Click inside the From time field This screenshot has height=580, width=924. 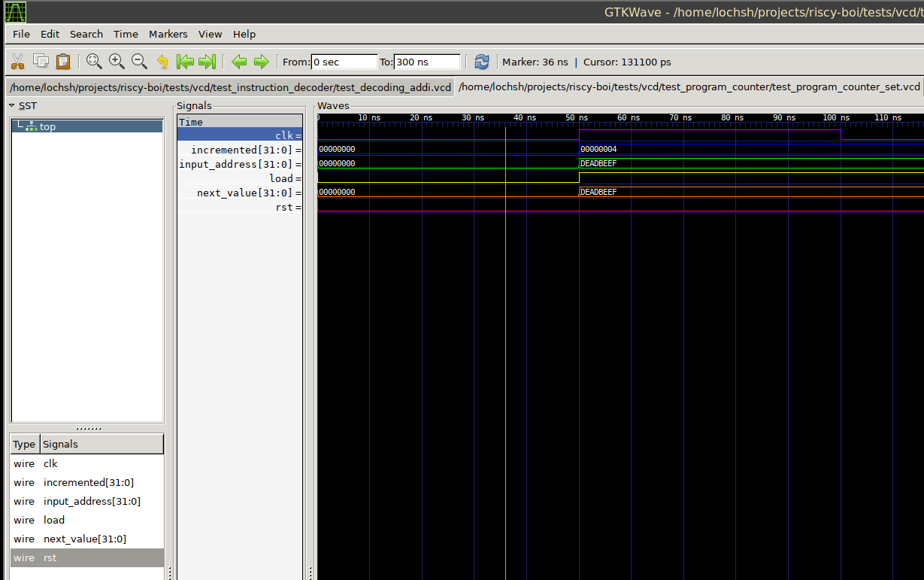pos(343,62)
